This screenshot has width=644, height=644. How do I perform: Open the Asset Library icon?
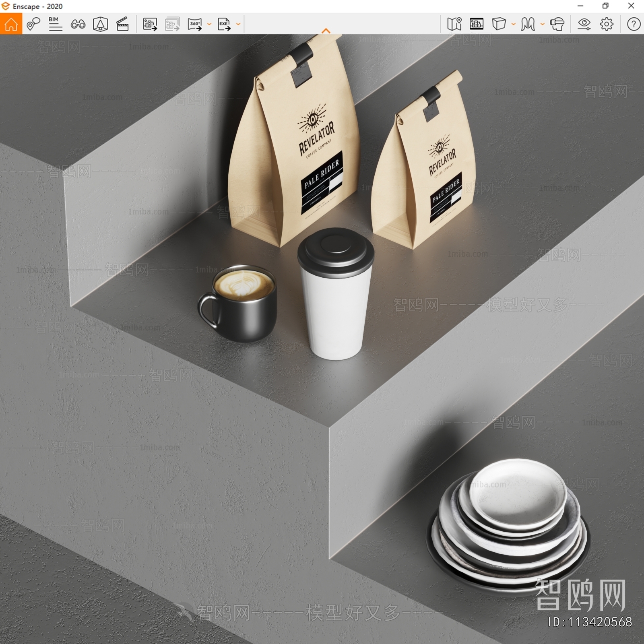[100, 24]
